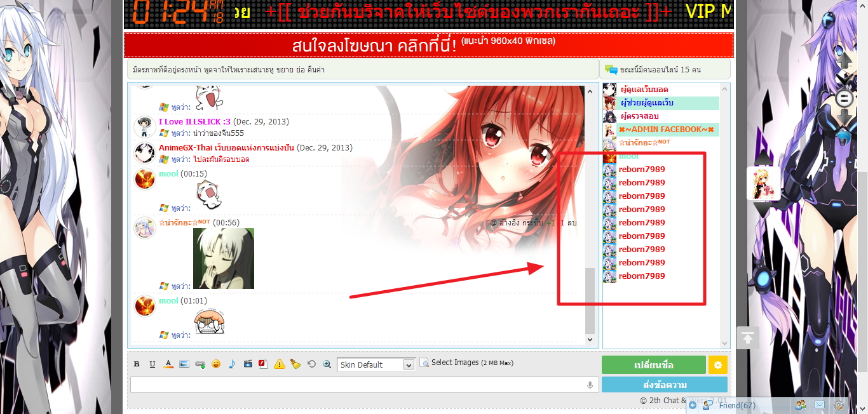Insert a hyperlink with the link icon
This screenshot has width=868, height=414.
click(200, 364)
